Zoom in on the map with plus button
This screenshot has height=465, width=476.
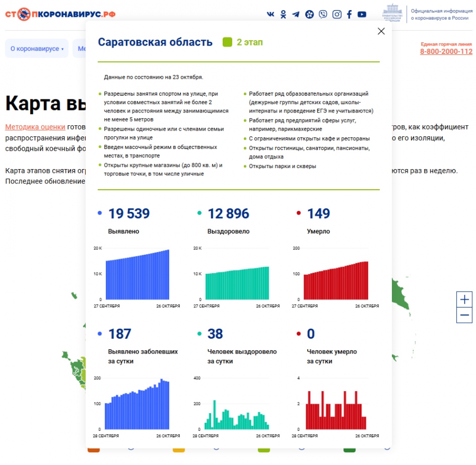tap(464, 299)
